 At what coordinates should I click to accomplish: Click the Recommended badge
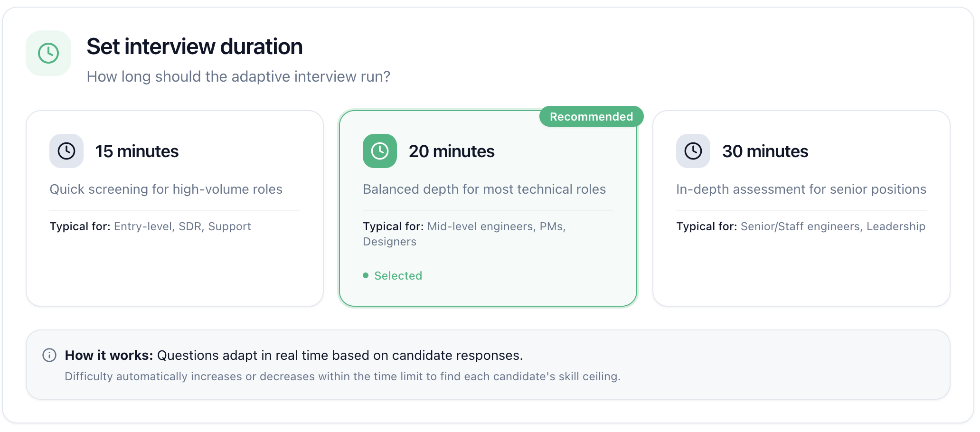pyautogui.click(x=591, y=117)
